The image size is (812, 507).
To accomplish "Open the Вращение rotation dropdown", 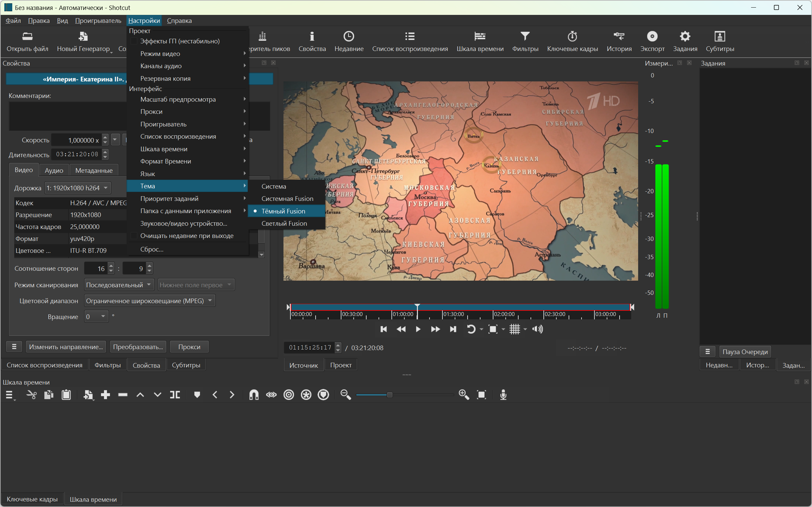I will click(96, 316).
